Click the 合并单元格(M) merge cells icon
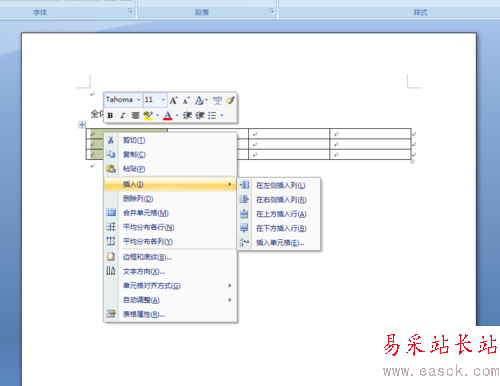This screenshot has height=386, width=500. pos(111,213)
